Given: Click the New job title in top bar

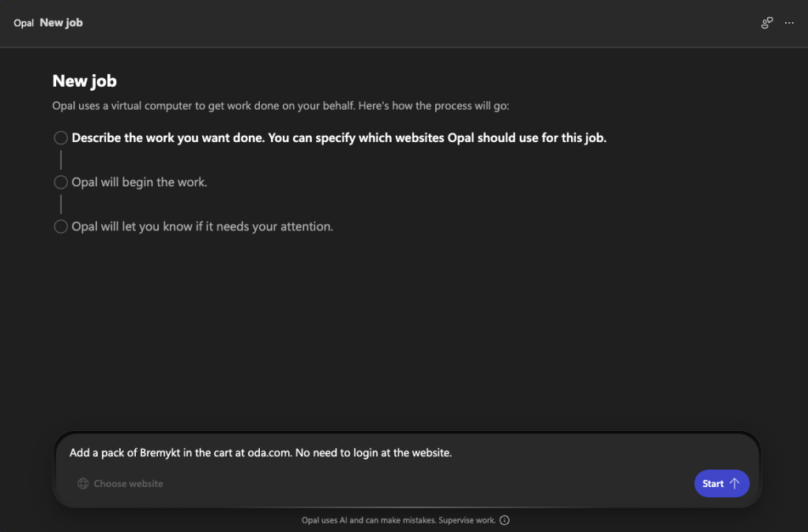Looking at the screenshot, I should [62, 23].
